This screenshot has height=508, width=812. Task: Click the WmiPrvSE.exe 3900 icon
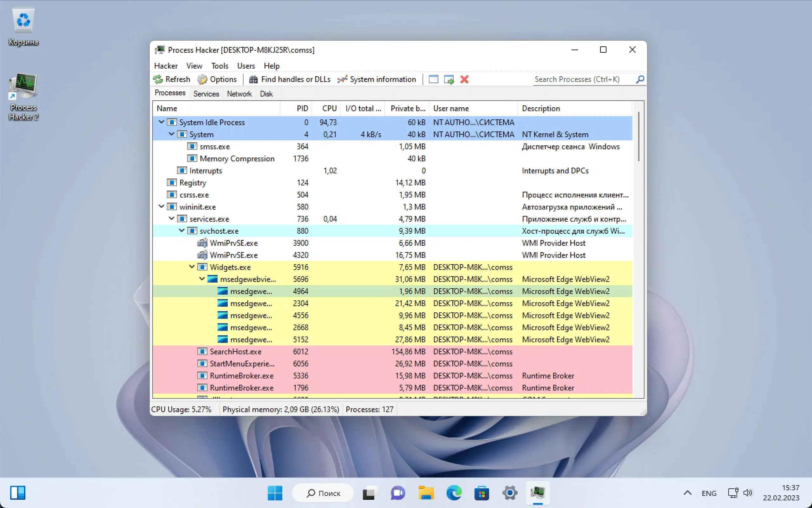coord(202,243)
